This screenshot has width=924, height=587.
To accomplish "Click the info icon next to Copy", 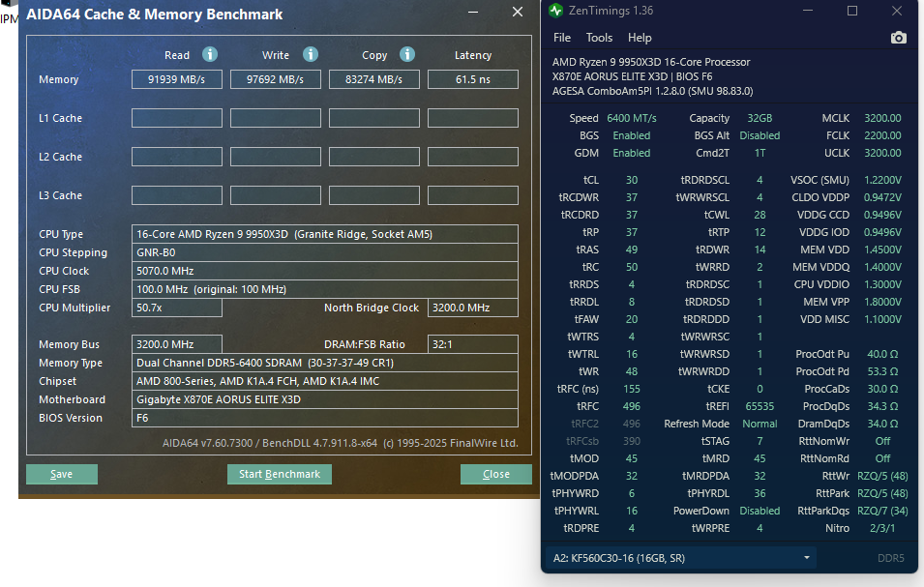I will click(407, 54).
